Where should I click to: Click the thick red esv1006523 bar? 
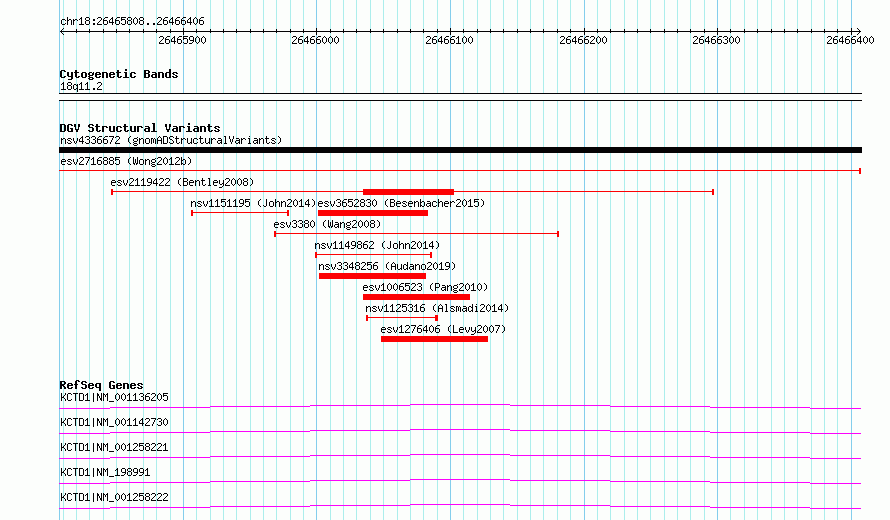coord(416,297)
